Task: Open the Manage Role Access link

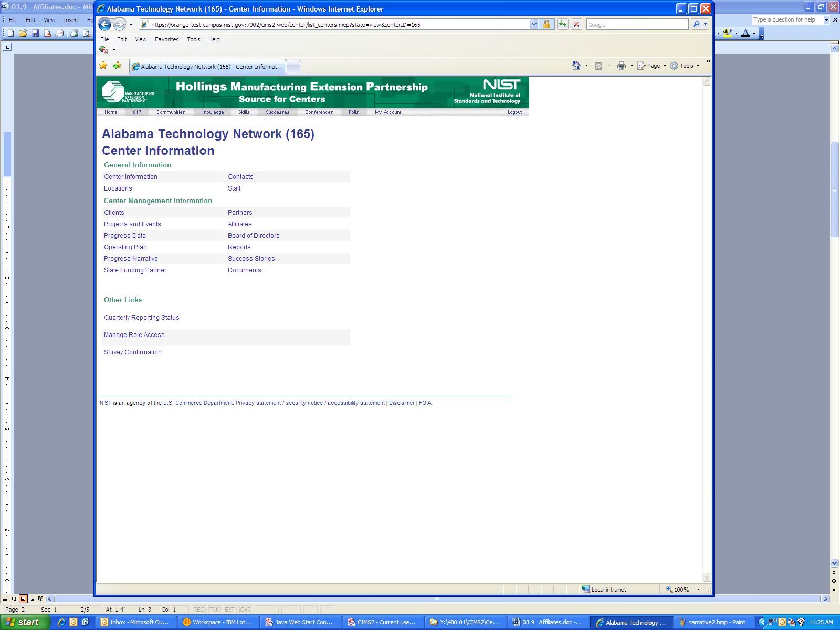Action: coord(134,335)
